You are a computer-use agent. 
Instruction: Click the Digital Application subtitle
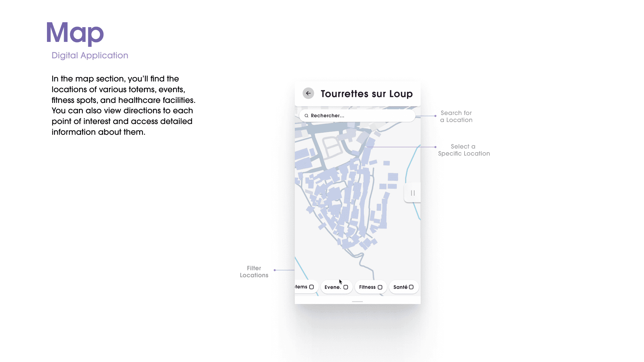click(x=90, y=55)
